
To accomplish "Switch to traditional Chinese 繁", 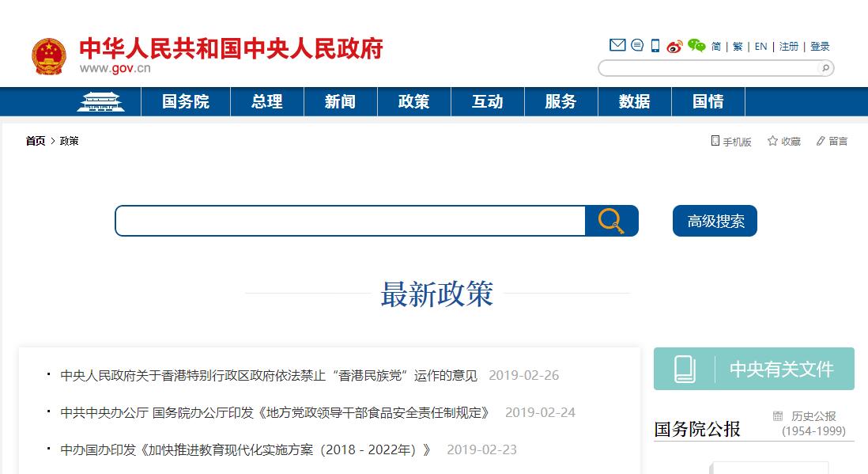I will 738,46.
